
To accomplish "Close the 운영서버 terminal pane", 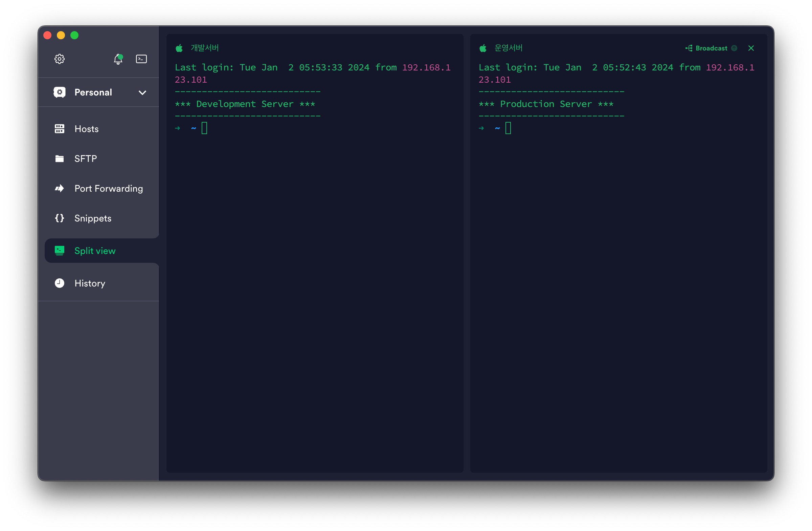I will point(751,48).
